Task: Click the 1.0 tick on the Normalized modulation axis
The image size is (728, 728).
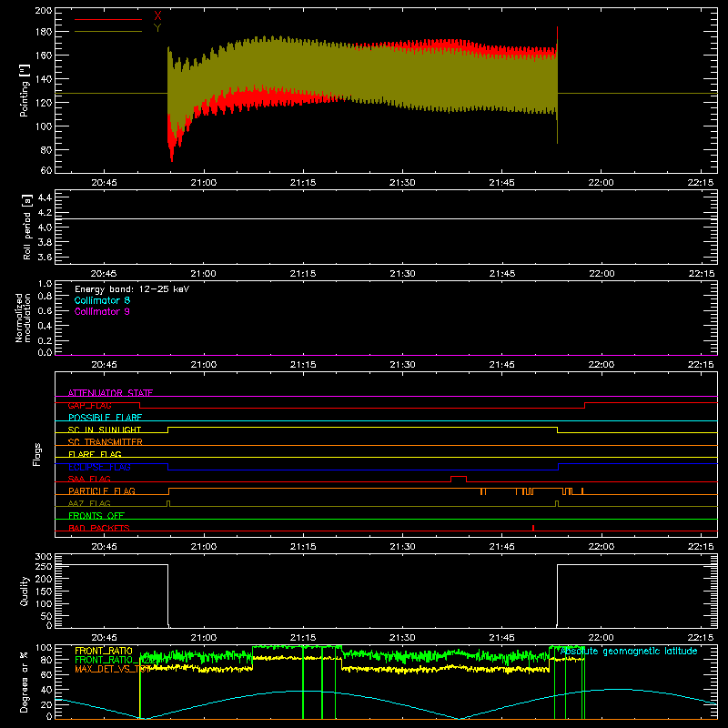Action: click(x=45, y=284)
